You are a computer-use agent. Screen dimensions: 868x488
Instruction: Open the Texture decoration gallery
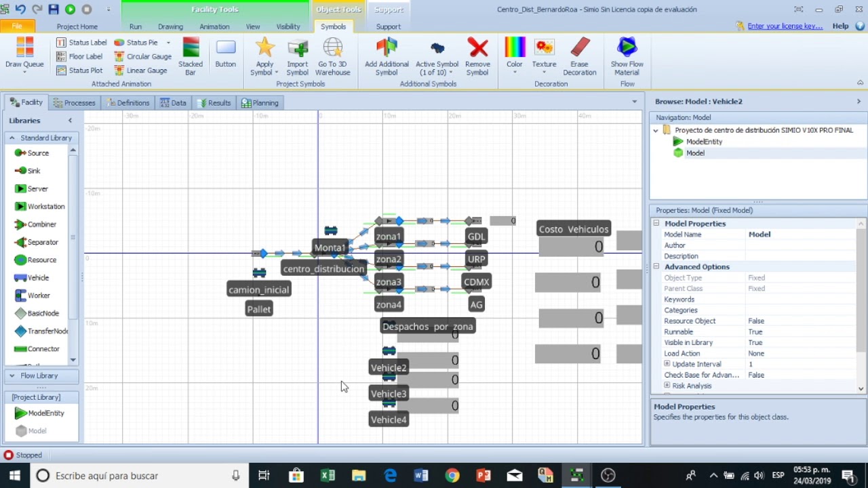pos(544,57)
